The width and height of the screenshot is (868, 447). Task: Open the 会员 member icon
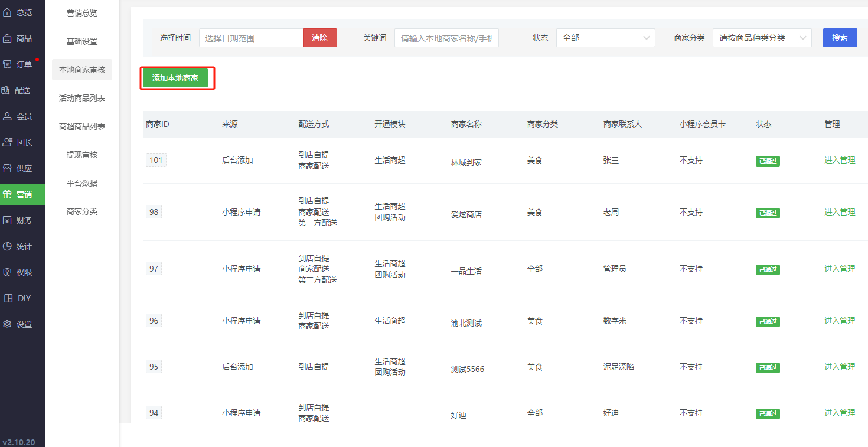pos(8,116)
